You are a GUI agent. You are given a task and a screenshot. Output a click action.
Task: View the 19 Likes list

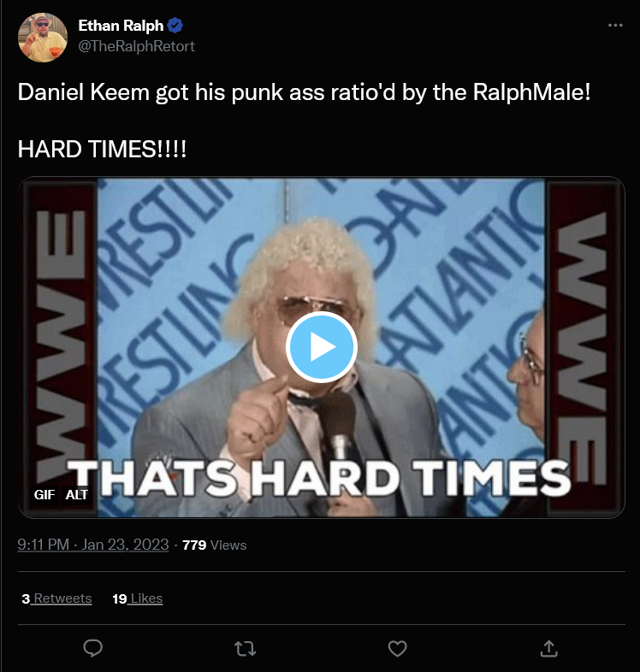click(137, 598)
